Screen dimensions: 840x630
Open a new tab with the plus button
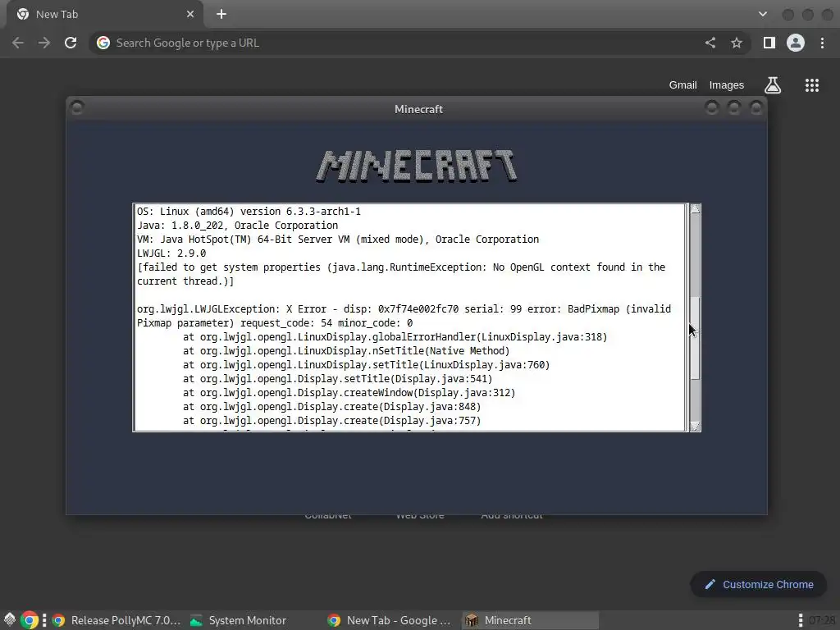click(x=221, y=15)
